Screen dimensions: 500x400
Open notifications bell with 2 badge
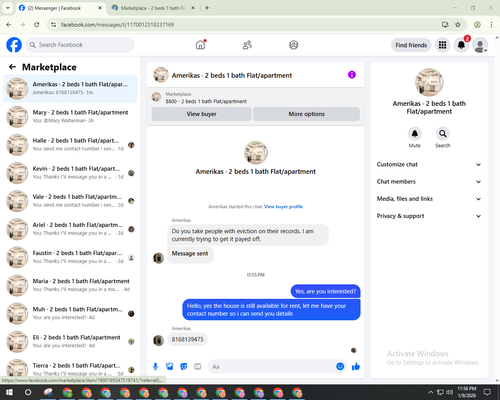tap(461, 45)
